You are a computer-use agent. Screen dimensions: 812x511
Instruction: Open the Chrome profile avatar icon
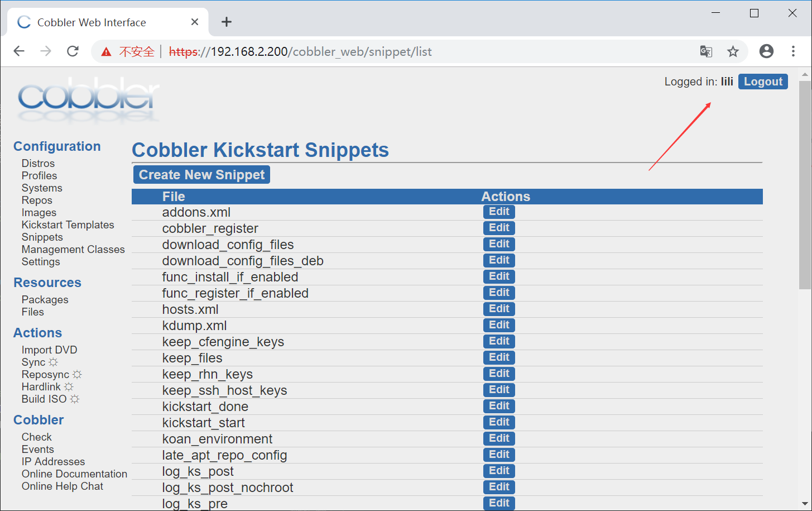point(766,51)
